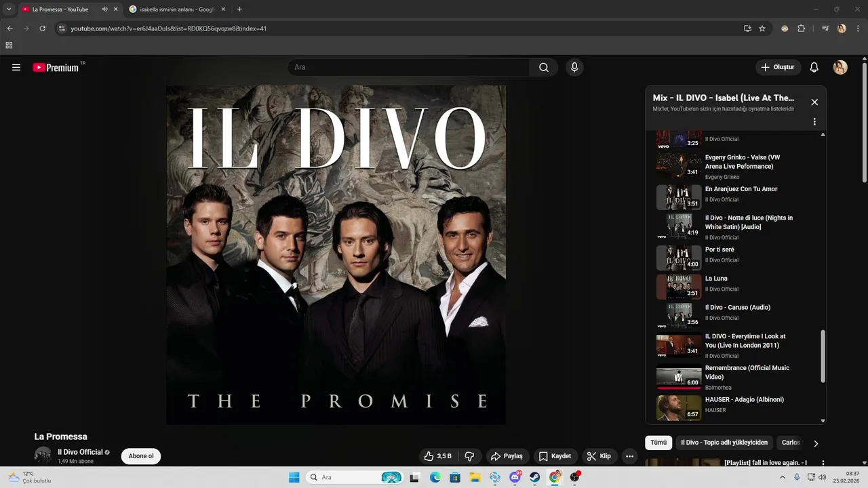Play IL DIVO - Everytime I Look at You
The image size is (868, 488).
pyautogui.click(x=735, y=346)
